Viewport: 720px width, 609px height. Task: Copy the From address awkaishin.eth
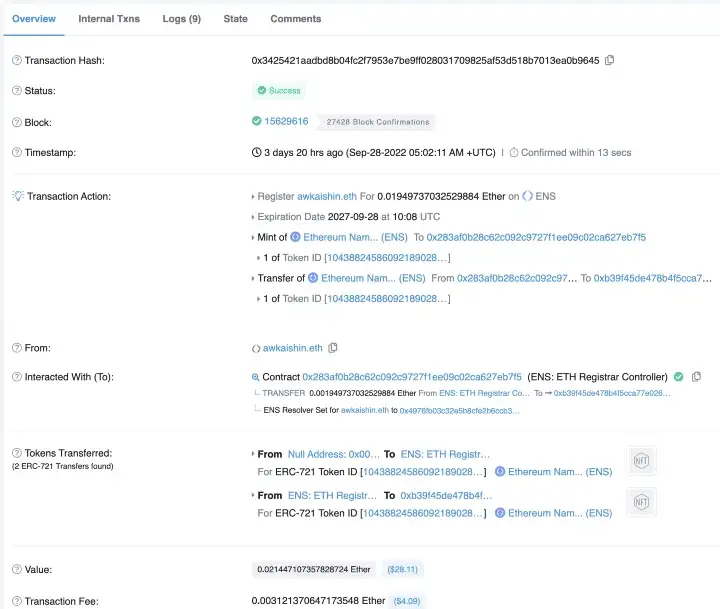click(x=333, y=348)
